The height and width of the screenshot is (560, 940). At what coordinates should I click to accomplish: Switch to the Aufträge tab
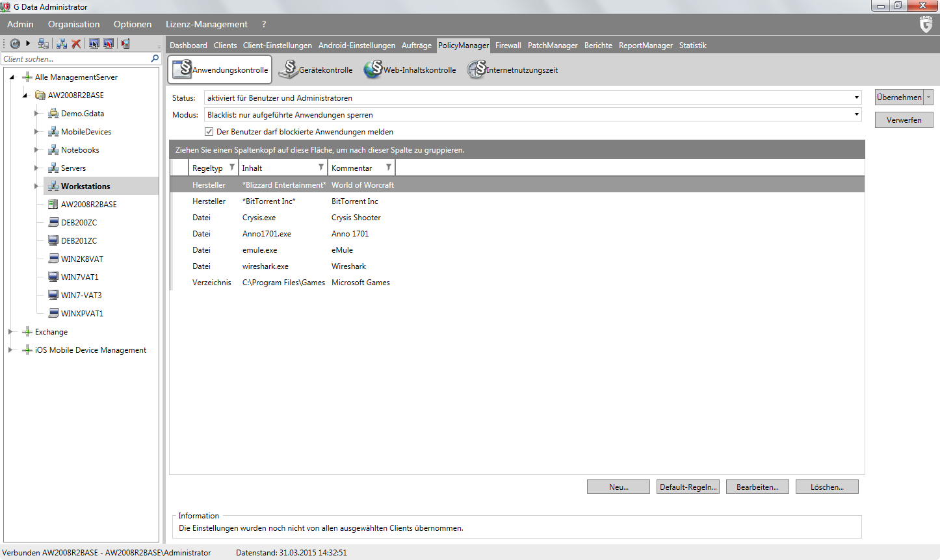click(417, 45)
